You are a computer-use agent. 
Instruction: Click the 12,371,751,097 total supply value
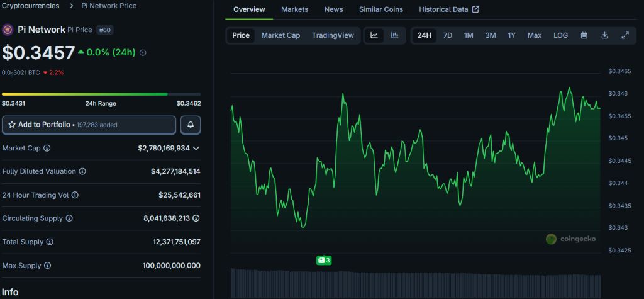click(177, 242)
